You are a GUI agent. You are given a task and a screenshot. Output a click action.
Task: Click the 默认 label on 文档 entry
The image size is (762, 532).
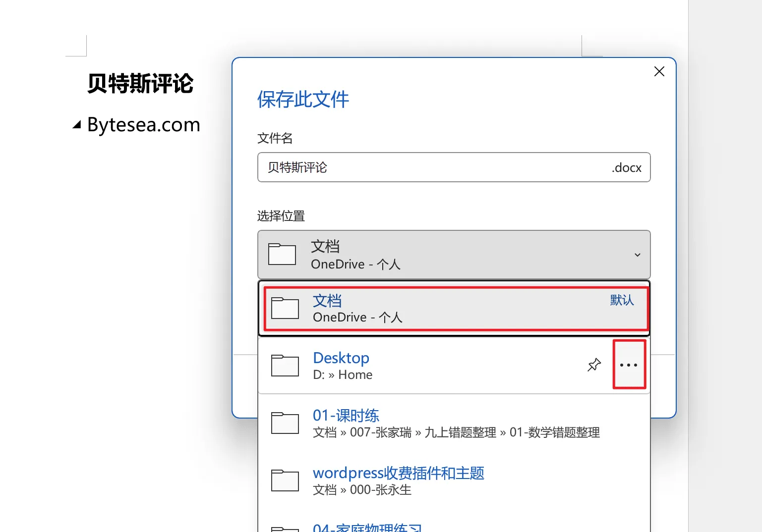tap(622, 300)
